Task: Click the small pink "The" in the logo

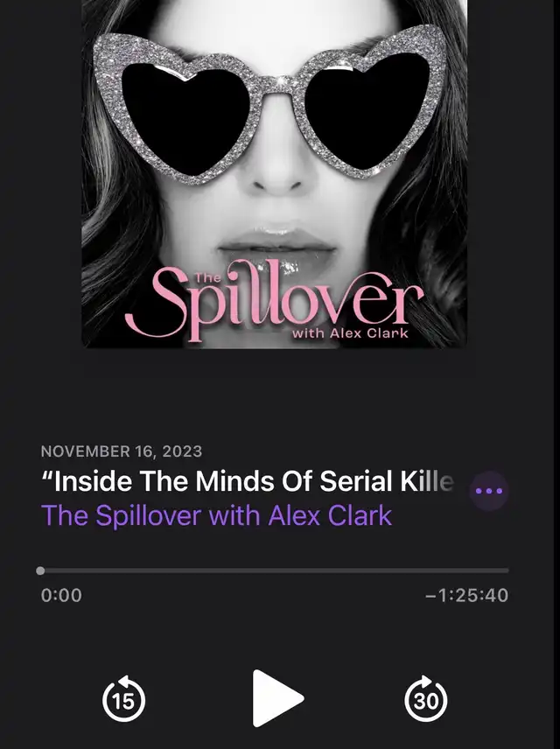Action: click(208, 278)
